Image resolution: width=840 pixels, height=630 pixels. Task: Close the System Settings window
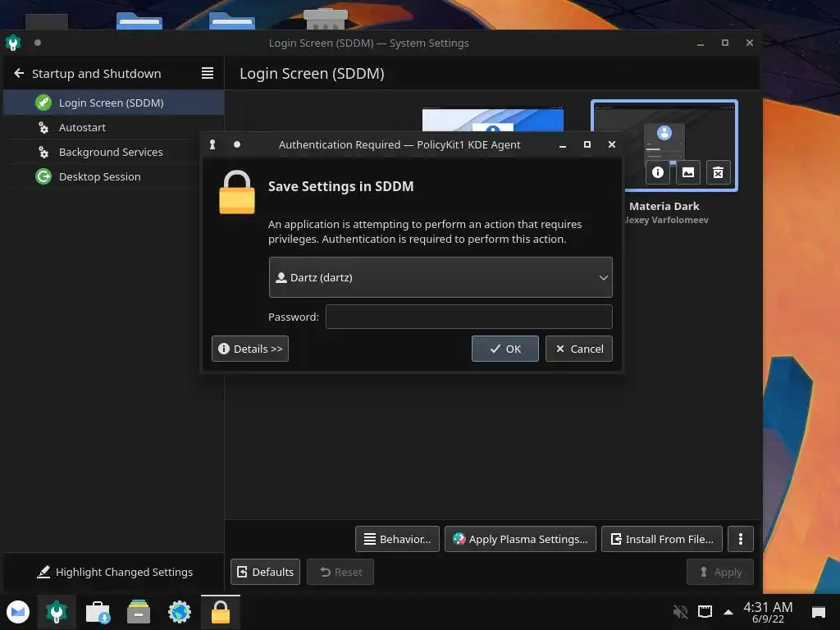point(750,43)
